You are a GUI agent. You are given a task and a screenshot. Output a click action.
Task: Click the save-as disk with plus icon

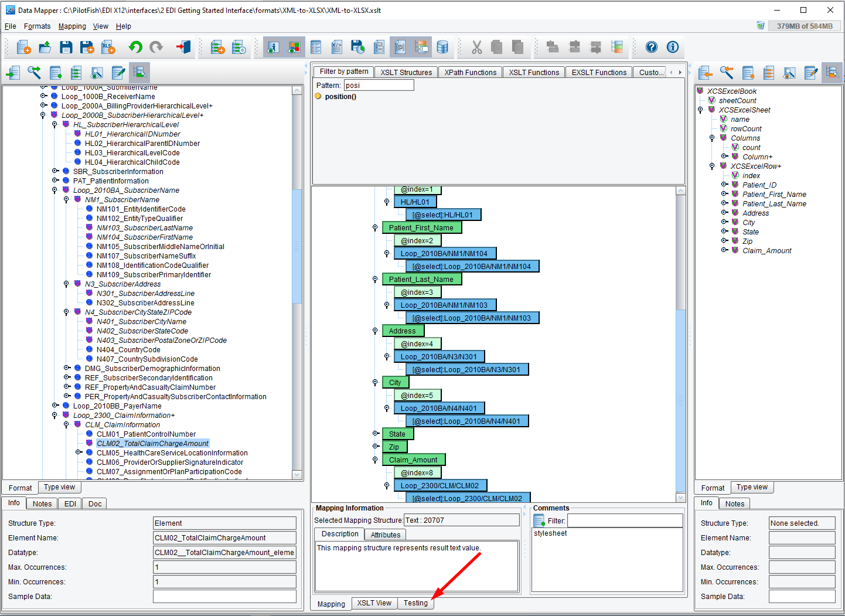87,47
